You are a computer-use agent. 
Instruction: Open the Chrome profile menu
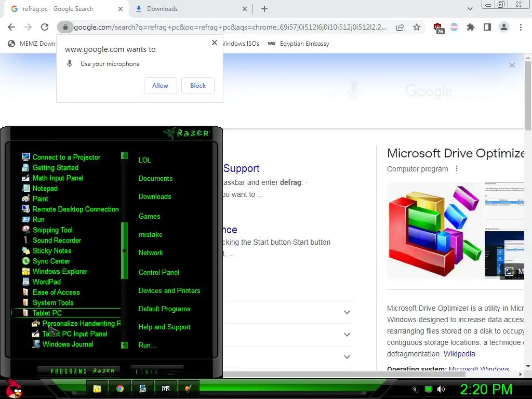504,27
